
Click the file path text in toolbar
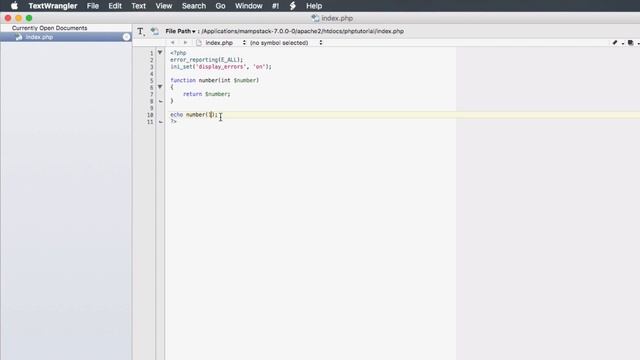(302, 31)
